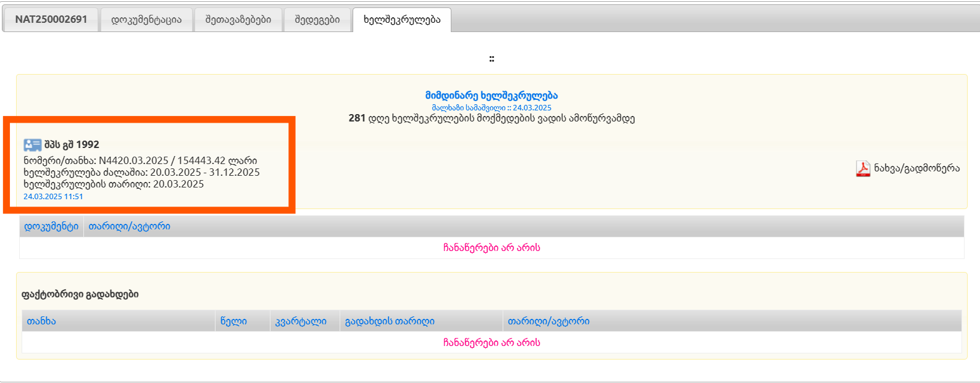The width and height of the screenshot is (980, 383).
Task: Select supplier name შპს გშ 1992
Action: (x=72, y=144)
